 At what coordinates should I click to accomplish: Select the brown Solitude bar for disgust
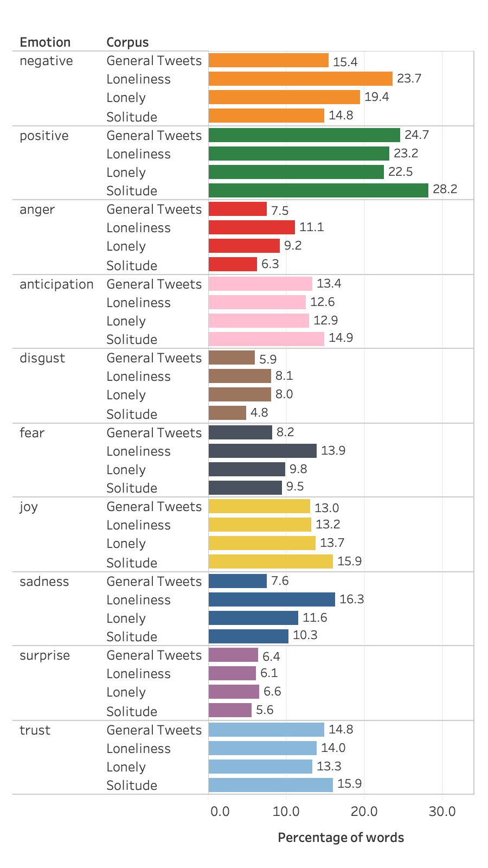[227, 413]
